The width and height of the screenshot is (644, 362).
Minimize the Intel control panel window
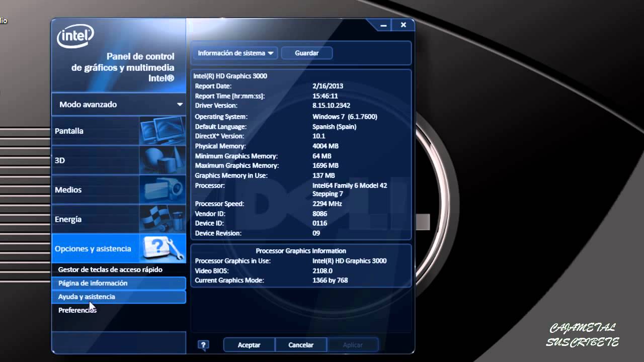384,25
